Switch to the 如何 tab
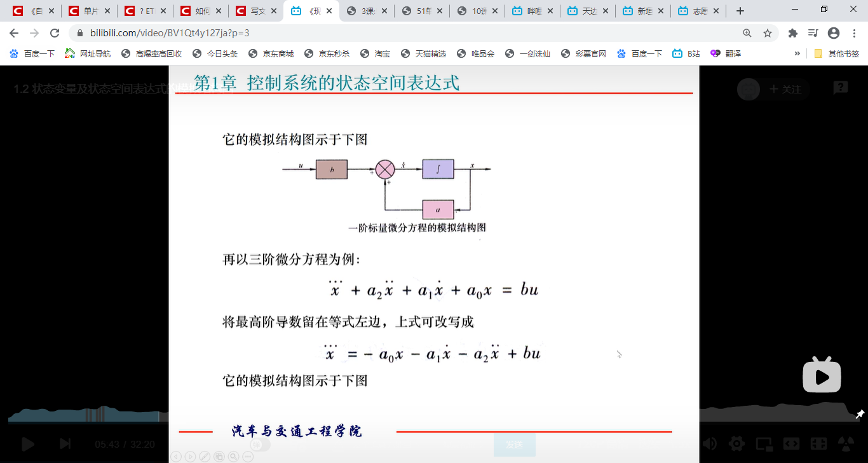This screenshot has height=463, width=868. 200,11
